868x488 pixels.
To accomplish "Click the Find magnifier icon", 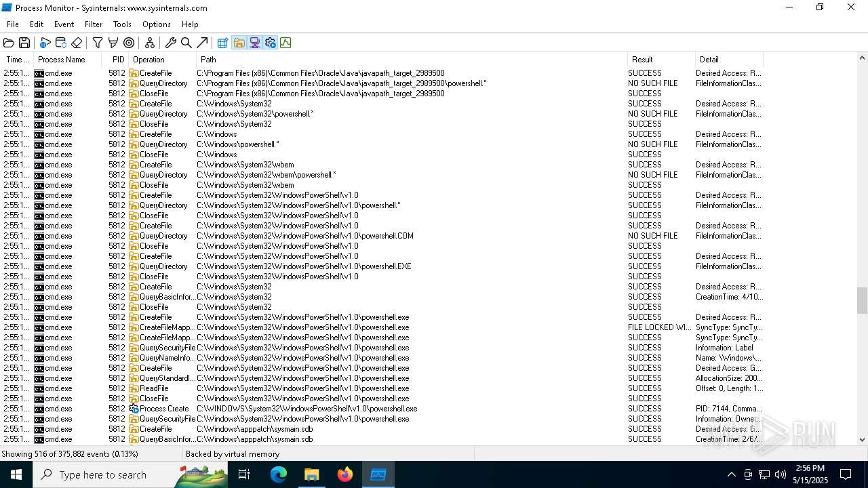I will tap(186, 43).
